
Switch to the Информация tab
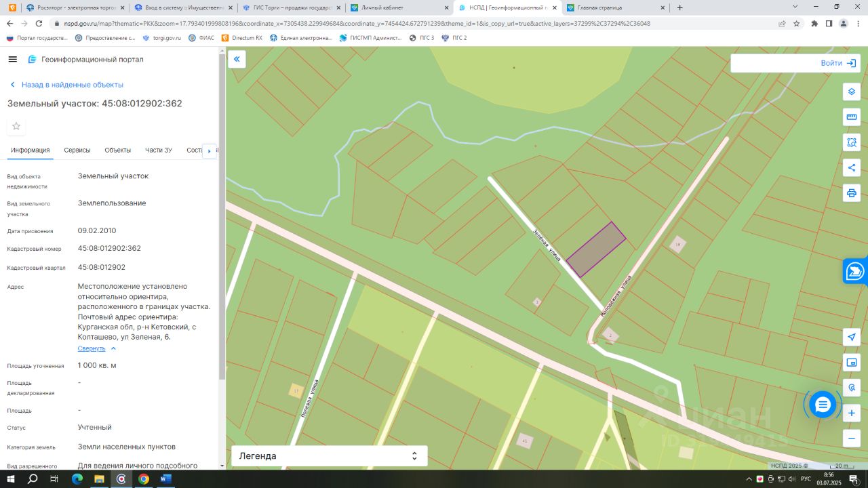click(x=30, y=150)
